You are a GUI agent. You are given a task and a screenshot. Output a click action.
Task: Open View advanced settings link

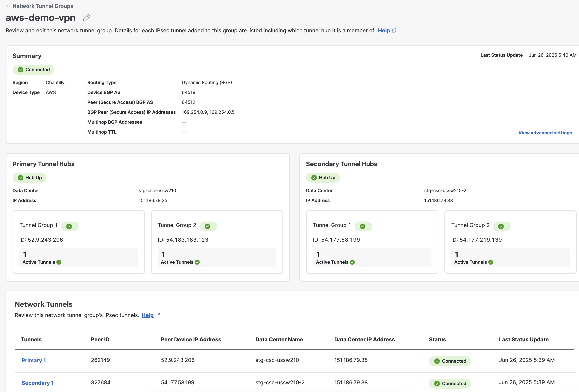[x=545, y=133]
